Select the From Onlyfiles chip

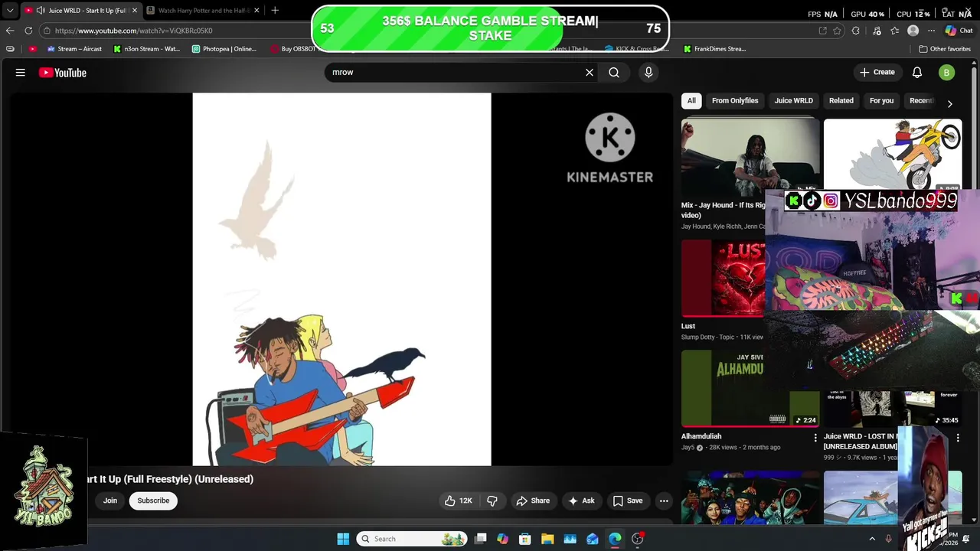735,101
